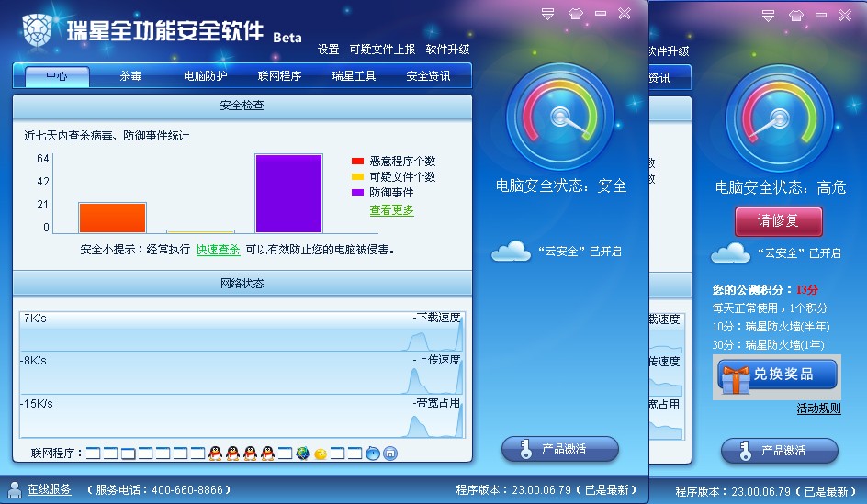Click program version text in left window
867x504 pixels.
point(546,489)
